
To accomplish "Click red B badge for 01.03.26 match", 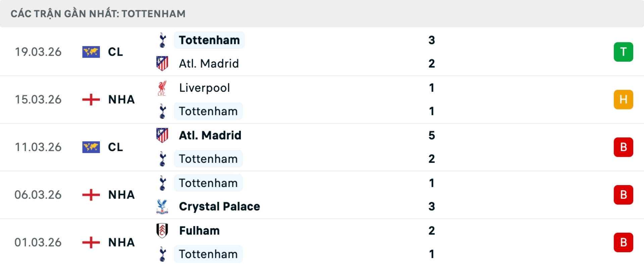I will [623, 242].
